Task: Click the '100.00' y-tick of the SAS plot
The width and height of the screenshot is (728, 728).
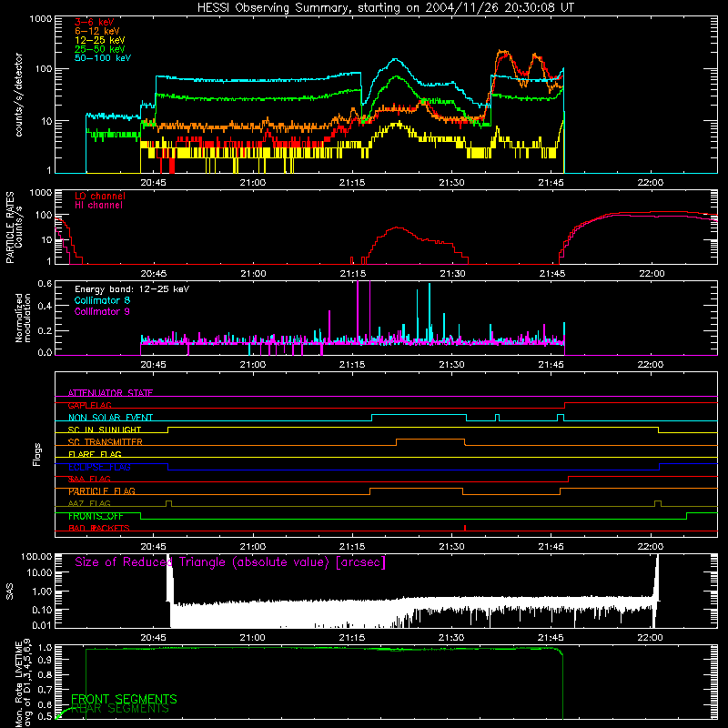Action: (36, 556)
